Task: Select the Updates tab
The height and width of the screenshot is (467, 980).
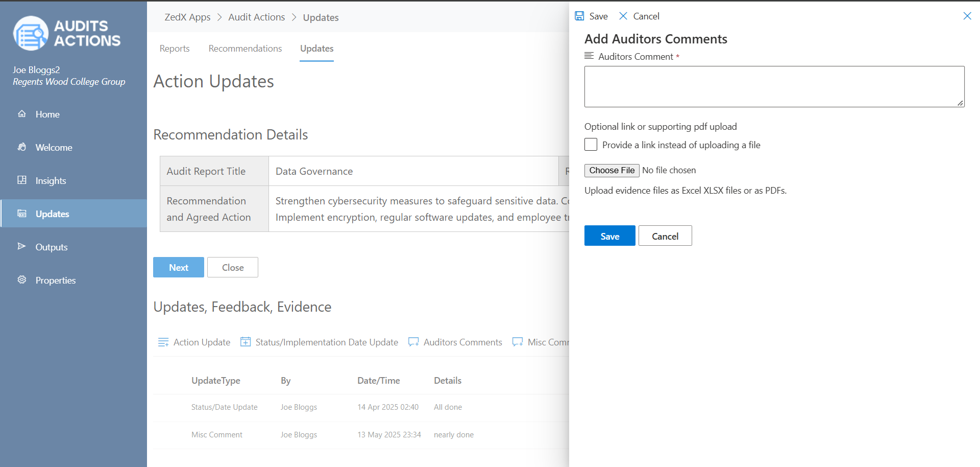Action: point(316,49)
